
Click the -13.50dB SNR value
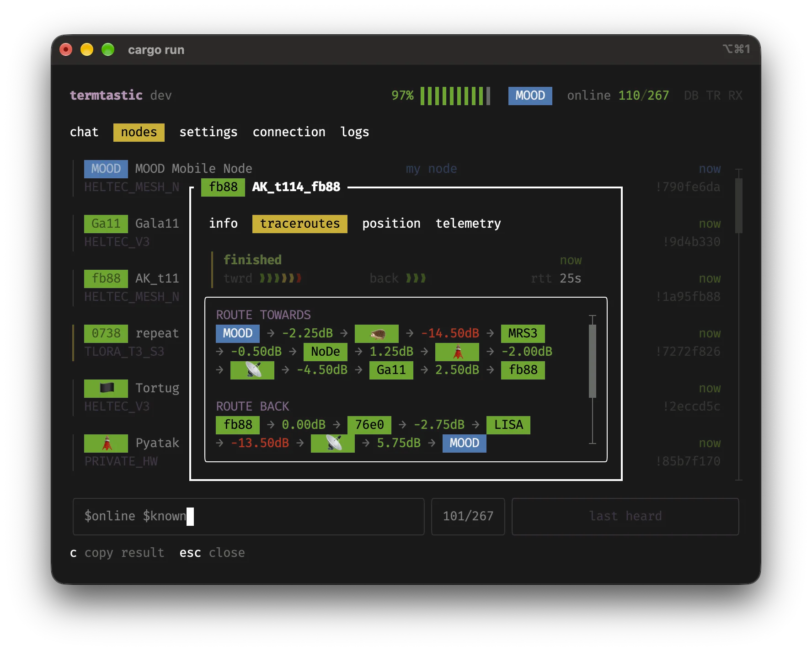coord(260,443)
